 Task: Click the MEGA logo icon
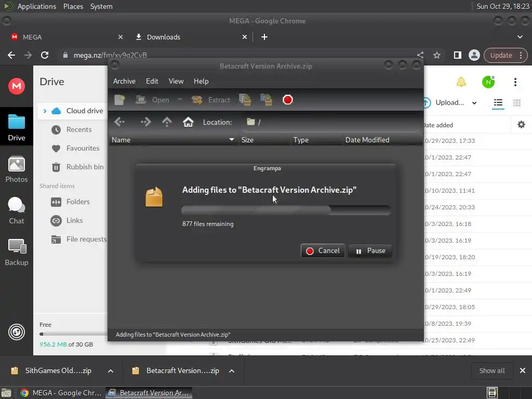17,86
